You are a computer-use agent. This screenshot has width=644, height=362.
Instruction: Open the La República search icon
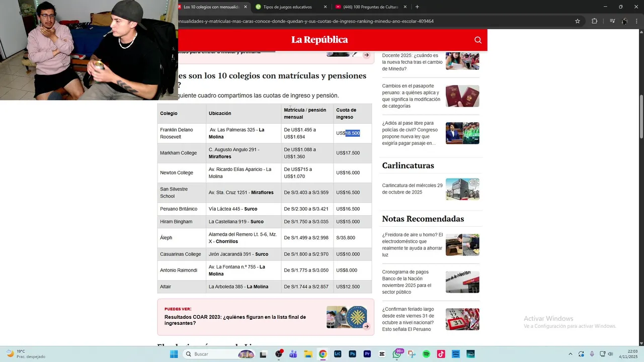tap(478, 40)
